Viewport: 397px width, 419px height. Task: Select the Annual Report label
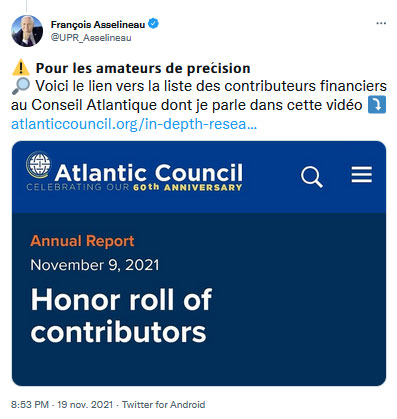pyautogui.click(x=82, y=241)
